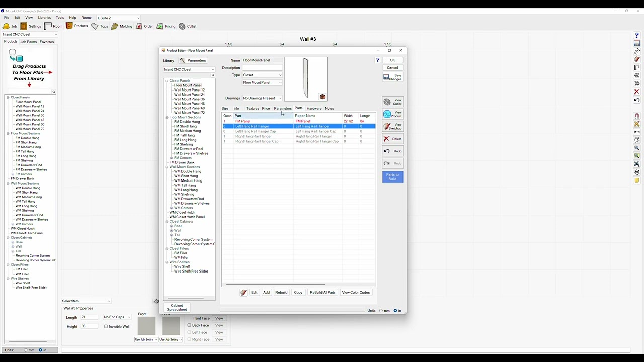Select mm radio button in main window status bar
Screen dimensions: 644x362
click(25, 350)
